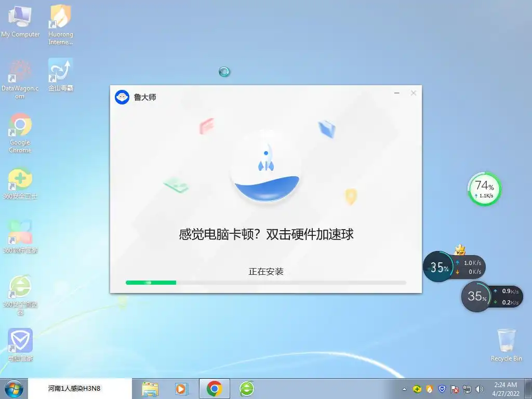Open My Computer desktop icon
This screenshot has height=399, width=532.
tap(20, 21)
